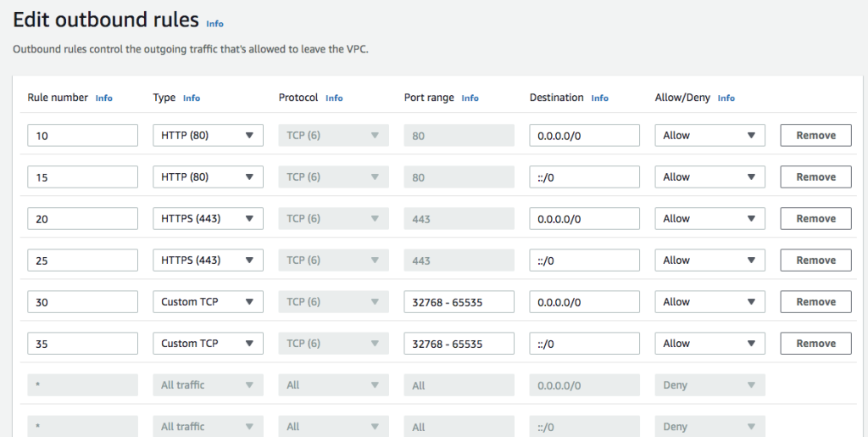Open the Type column Info link

pyautogui.click(x=191, y=98)
